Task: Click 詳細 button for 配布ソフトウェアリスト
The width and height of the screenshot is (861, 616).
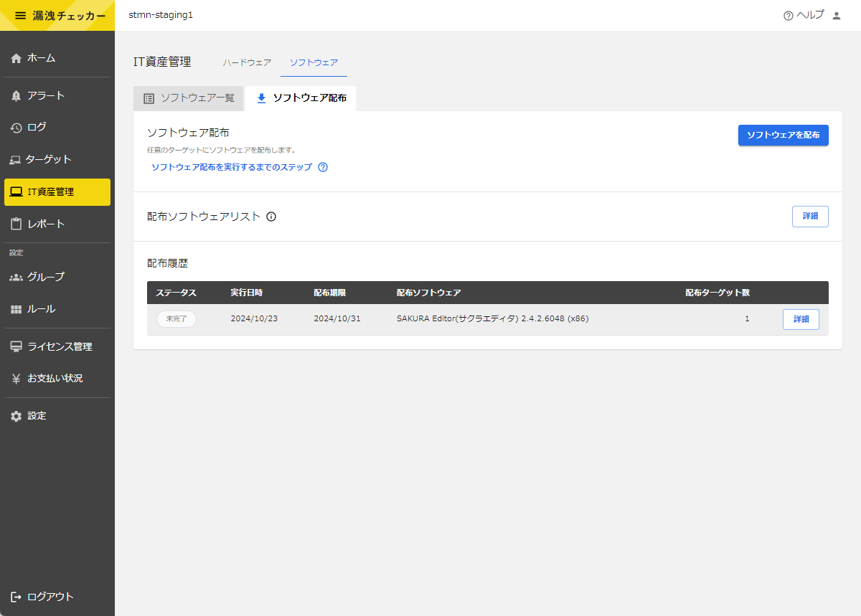Action: click(x=810, y=217)
